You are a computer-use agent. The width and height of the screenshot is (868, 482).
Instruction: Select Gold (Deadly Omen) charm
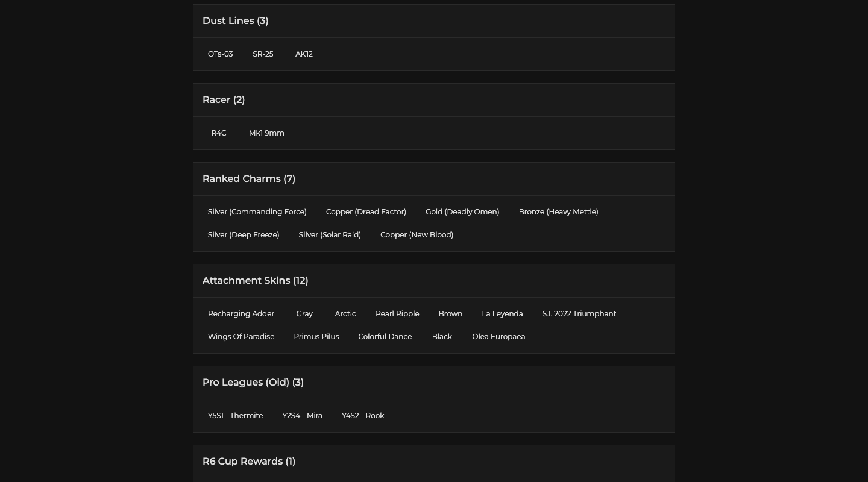(x=462, y=212)
